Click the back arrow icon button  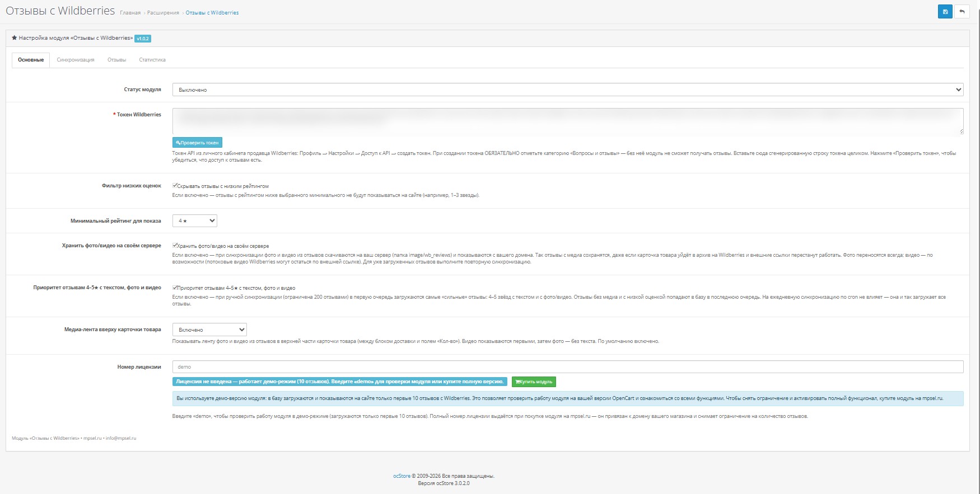[x=962, y=12]
